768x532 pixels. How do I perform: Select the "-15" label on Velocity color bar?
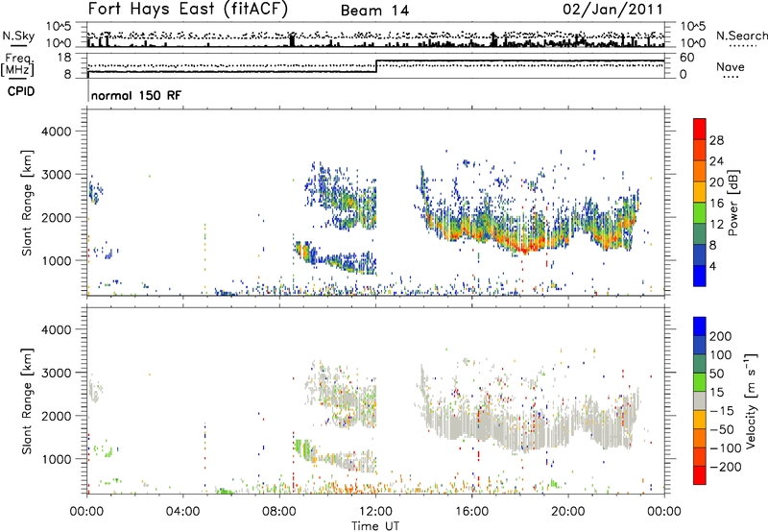(721, 410)
